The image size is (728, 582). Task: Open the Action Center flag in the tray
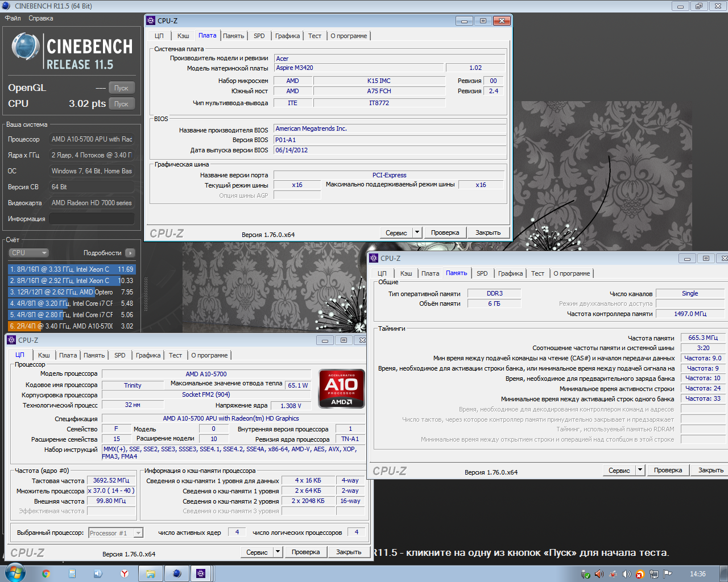tap(668, 574)
